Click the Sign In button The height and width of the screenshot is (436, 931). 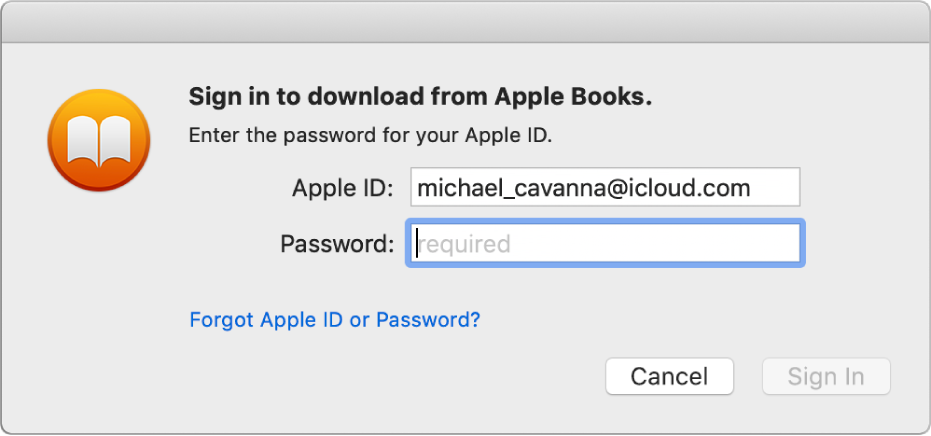(825, 376)
